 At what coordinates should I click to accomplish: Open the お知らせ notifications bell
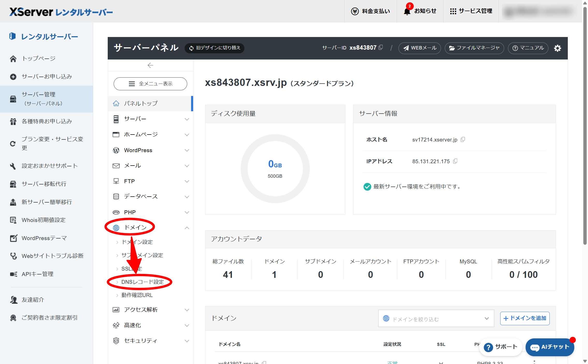point(420,11)
